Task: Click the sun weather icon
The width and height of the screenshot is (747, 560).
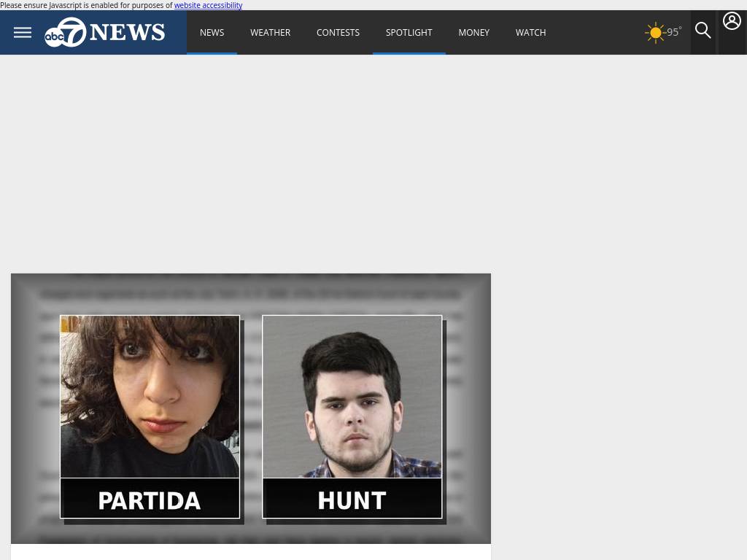Action: point(655,33)
